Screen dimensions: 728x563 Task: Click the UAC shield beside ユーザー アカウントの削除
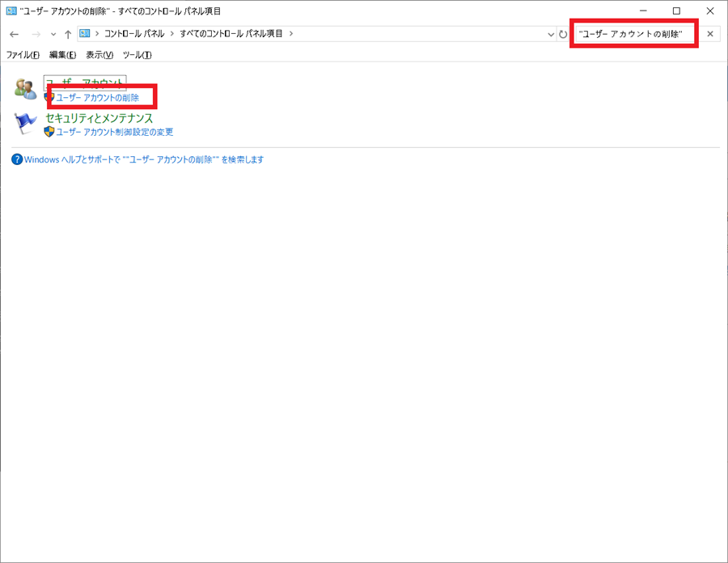(47, 98)
